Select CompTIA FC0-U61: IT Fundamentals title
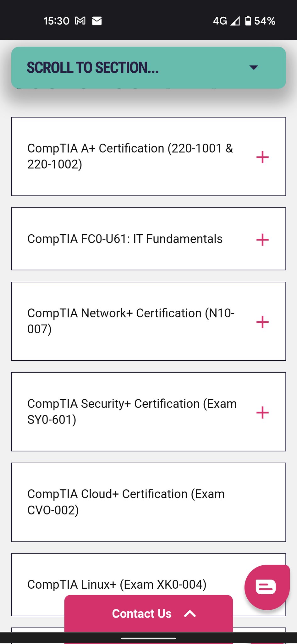The height and width of the screenshot is (644, 297). tap(125, 239)
